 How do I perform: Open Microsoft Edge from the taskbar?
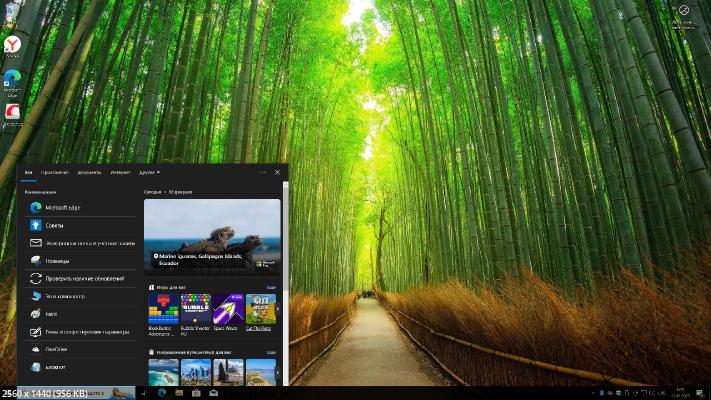[x=161, y=393]
